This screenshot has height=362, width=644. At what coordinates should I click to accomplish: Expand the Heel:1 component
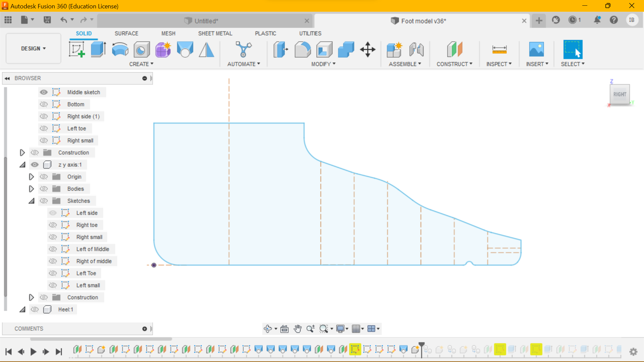22,309
